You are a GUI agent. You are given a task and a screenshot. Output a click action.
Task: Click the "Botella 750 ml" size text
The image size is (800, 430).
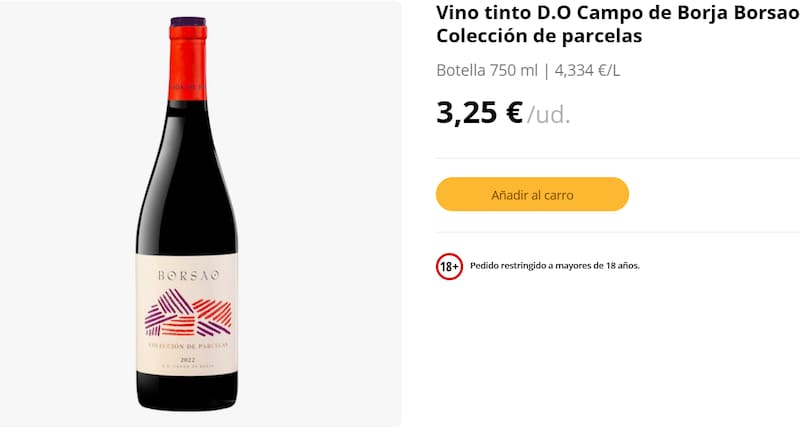pos(487,70)
